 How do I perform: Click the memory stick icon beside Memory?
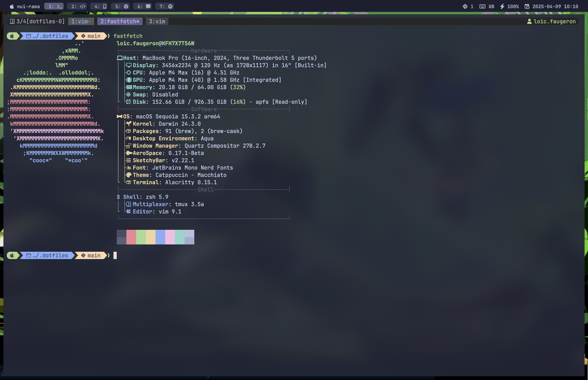(129, 87)
